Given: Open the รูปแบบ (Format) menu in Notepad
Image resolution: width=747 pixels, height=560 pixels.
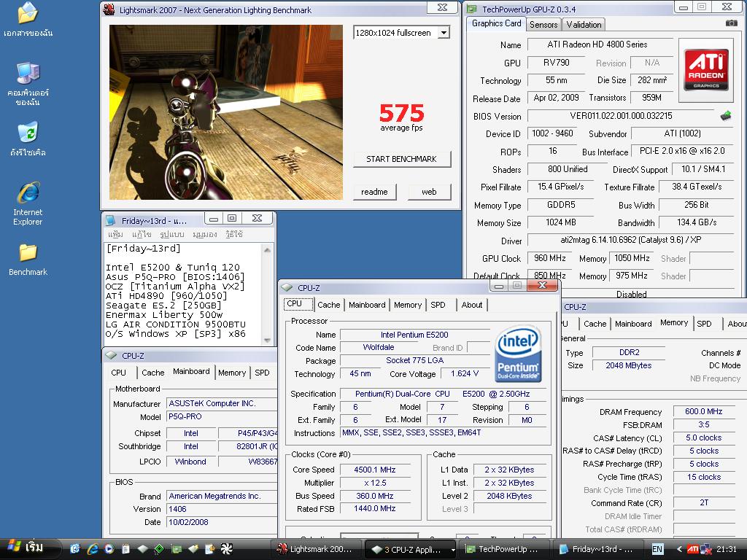Looking at the screenshot, I should click(x=172, y=234).
